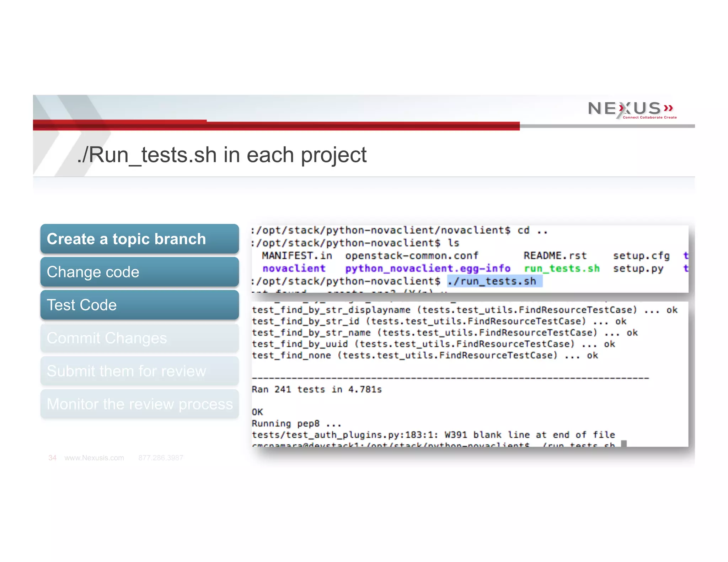Click the 'Connect Collaborate Create' tagline
This screenshot has height=562, width=728.
[649, 117]
